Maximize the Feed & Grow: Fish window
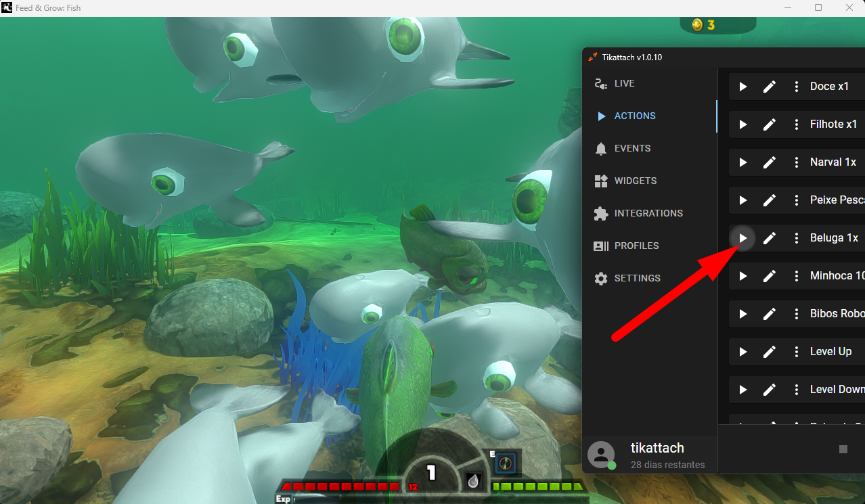The height and width of the screenshot is (504, 865). pyautogui.click(x=818, y=8)
